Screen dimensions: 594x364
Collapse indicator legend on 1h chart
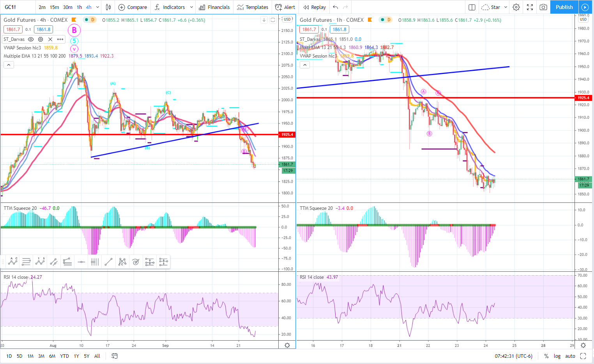coord(305,65)
